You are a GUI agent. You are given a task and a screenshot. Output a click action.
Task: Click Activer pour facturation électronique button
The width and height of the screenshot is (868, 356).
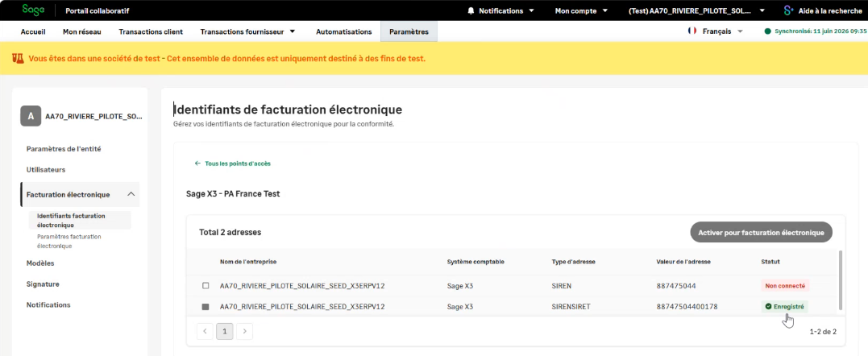click(761, 233)
